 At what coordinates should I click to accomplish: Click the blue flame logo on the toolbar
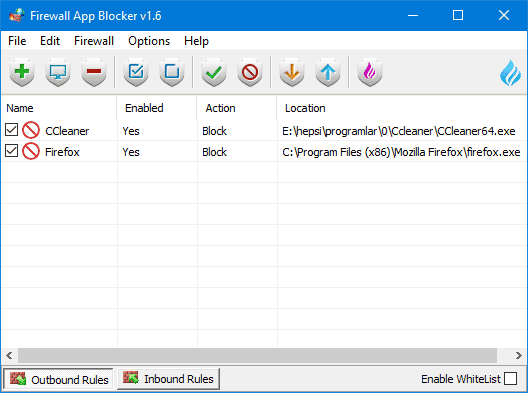510,72
